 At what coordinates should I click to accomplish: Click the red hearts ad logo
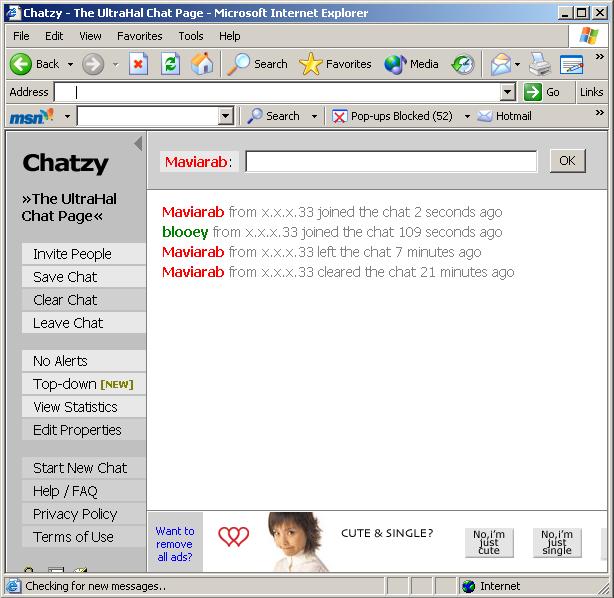pyautogui.click(x=234, y=536)
